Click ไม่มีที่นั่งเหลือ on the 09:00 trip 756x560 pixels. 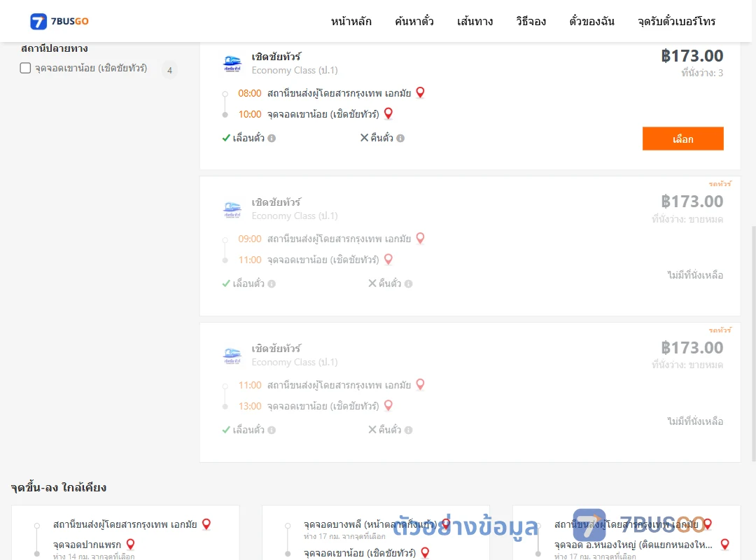(x=695, y=275)
